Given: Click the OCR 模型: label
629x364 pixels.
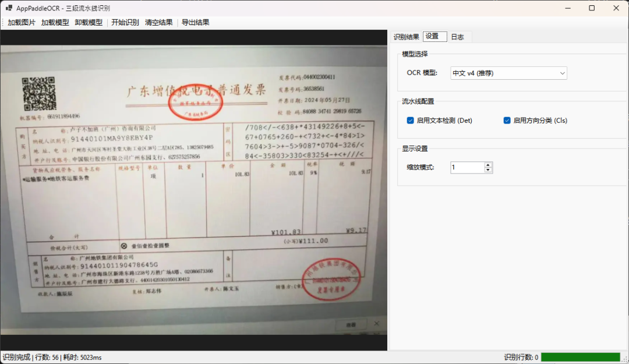Looking at the screenshot, I should coord(422,73).
